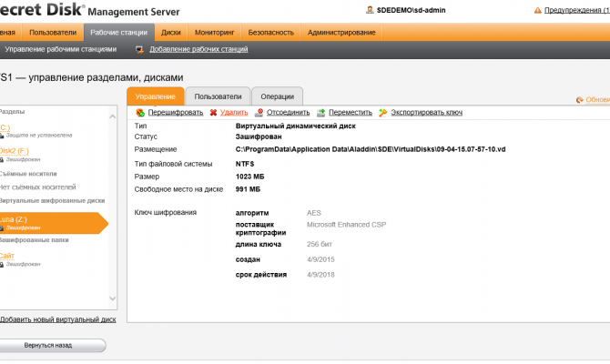
Task: Click the Перешифровать re-encrypt icon
Action: click(140, 113)
